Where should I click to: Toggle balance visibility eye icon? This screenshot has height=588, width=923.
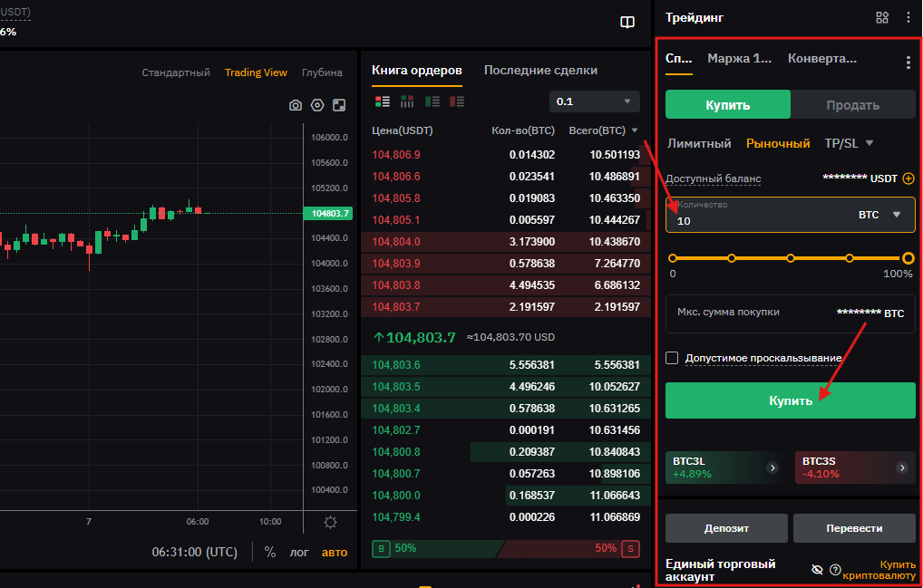(x=817, y=569)
